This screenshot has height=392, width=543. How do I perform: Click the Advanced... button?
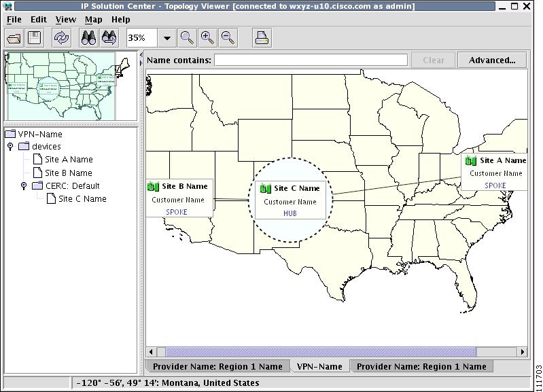click(x=492, y=60)
